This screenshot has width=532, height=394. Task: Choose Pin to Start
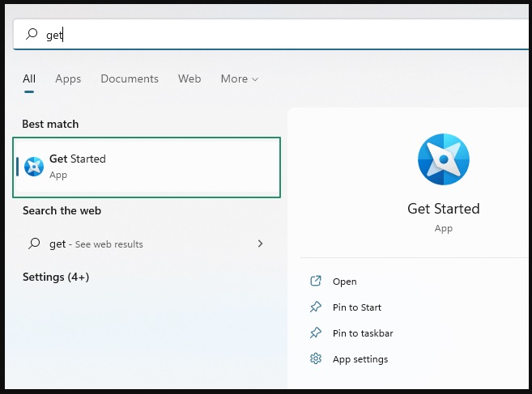357,307
